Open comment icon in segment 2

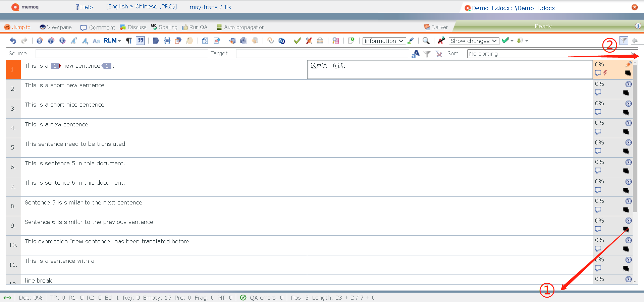click(x=598, y=93)
